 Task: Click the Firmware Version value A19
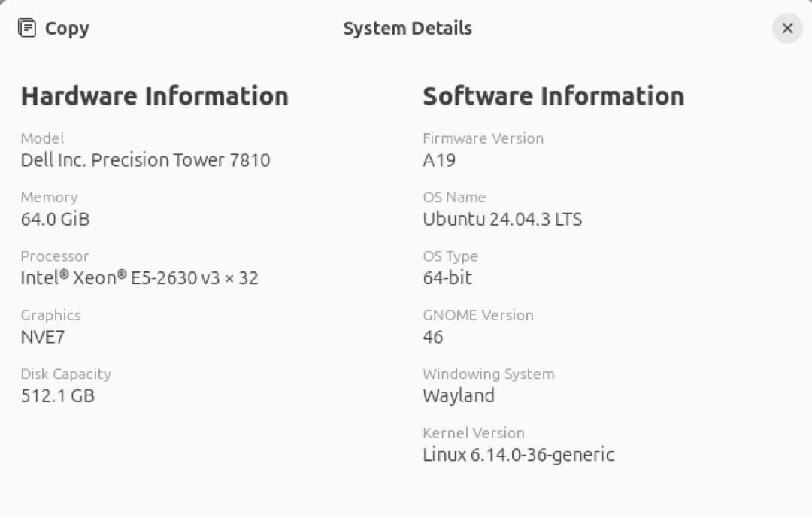(x=439, y=159)
